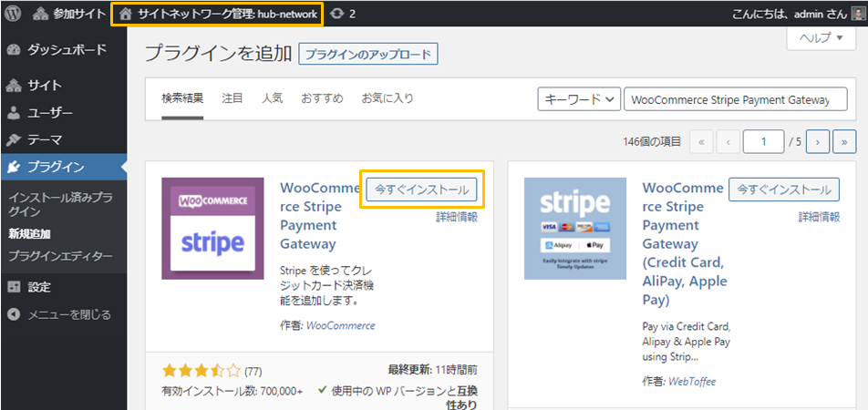The height and width of the screenshot is (410, 868).
Task: Click the WooCommerce Stripe purple plugin thumbnail
Action: point(212,229)
